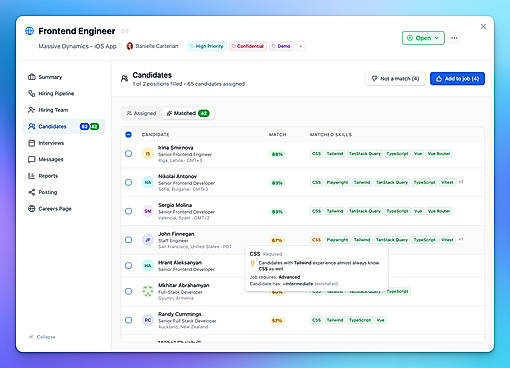Click the Careers Page globe icon
The image size is (510, 368).
(32, 209)
